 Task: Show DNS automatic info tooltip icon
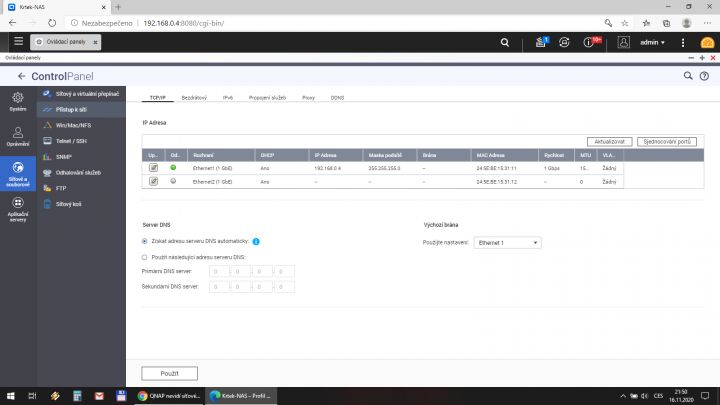click(256, 242)
